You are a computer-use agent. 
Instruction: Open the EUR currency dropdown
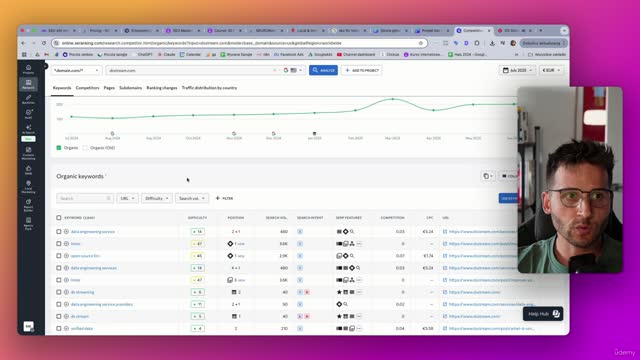(x=551, y=70)
